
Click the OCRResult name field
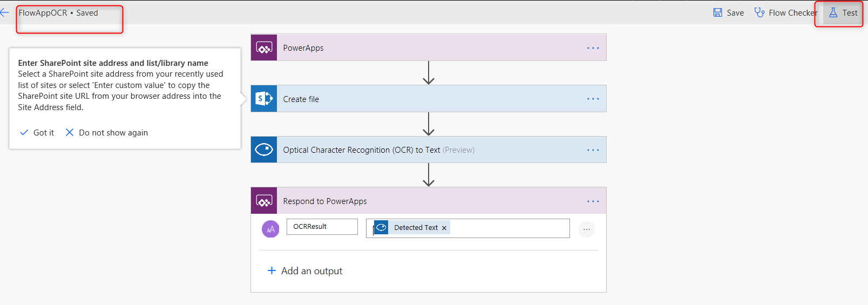pyautogui.click(x=322, y=227)
